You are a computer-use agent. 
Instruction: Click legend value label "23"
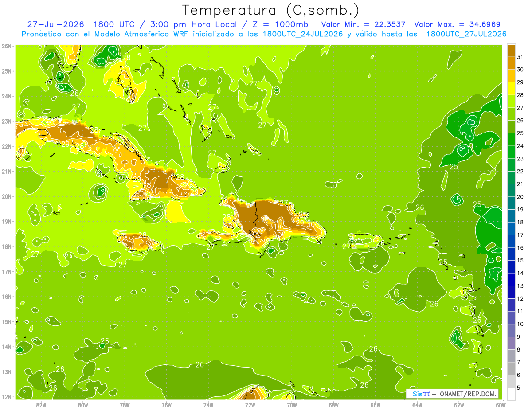pyautogui.click(x=520, y=159)
